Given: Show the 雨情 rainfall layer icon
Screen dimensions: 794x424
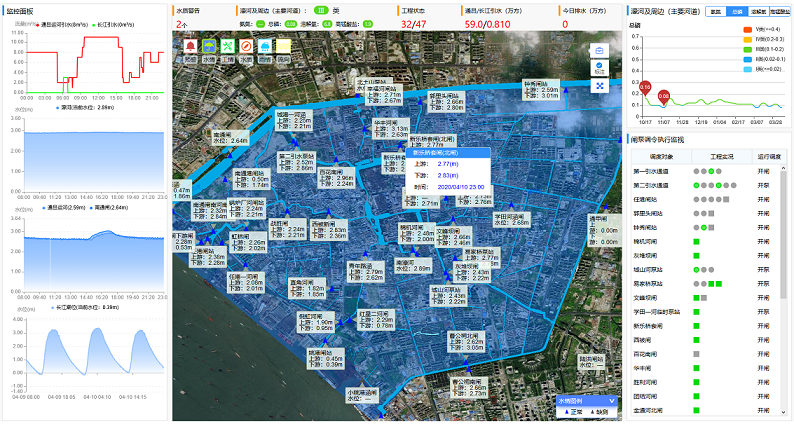Looking at the screenshot, I should tap(265, 47).
